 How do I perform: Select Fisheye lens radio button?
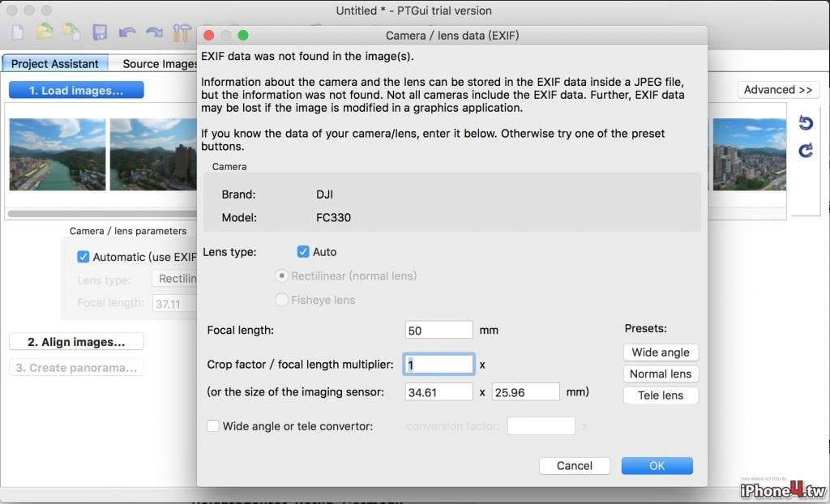point(281,300)
